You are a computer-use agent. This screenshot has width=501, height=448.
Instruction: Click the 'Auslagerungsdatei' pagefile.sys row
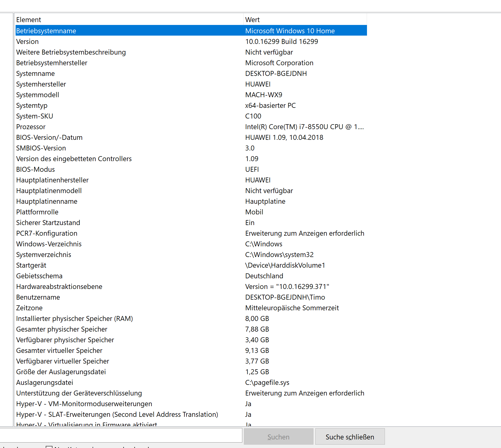coord(45,383)
